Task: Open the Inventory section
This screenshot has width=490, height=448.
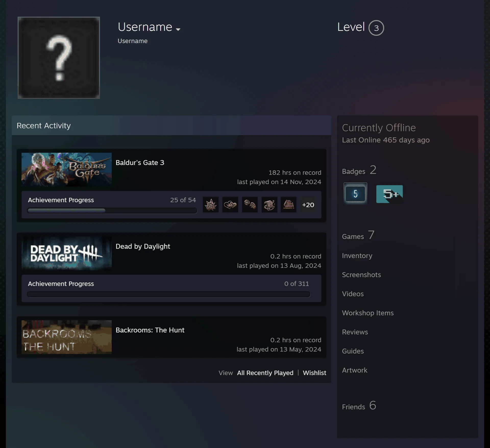Action: tap(357, 256)
